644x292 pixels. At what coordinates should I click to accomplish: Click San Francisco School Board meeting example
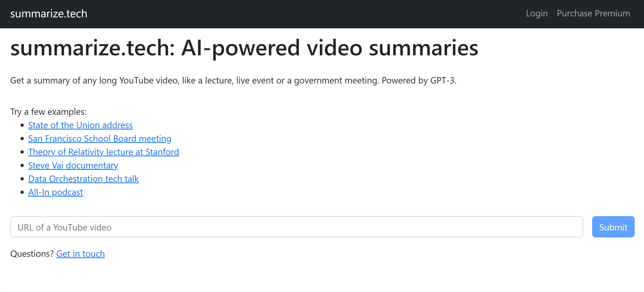coord(100,138)
